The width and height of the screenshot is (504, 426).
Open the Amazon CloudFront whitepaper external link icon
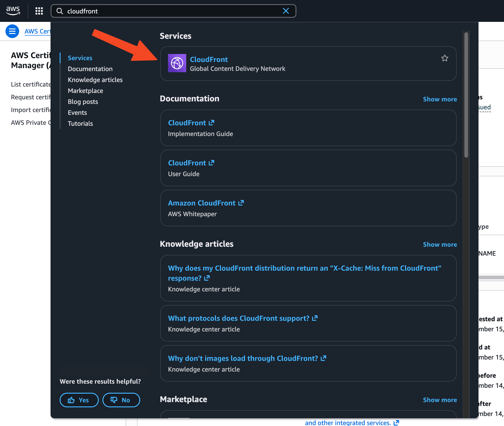[241, 203]
